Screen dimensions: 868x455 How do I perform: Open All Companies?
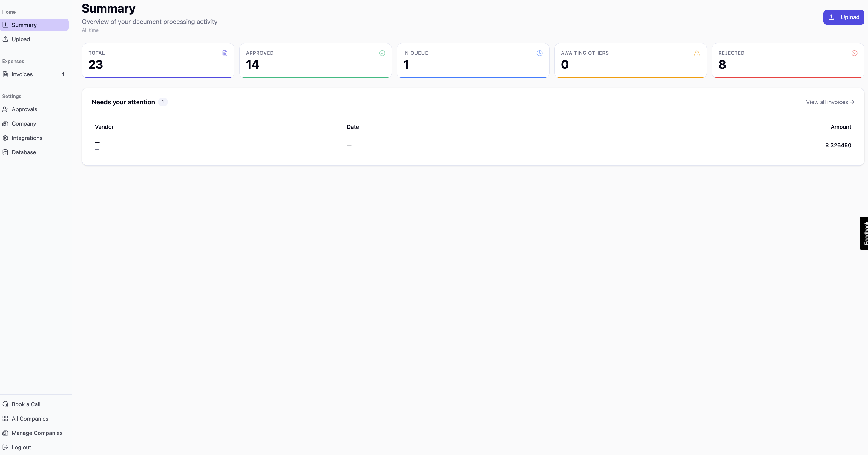pyautogui.click(x=34, y=419)
